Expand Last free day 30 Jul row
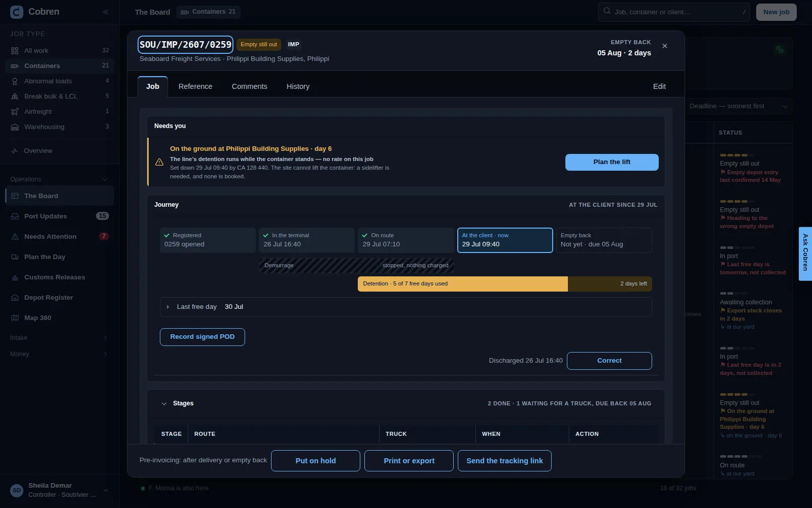 tap(405, 307)
